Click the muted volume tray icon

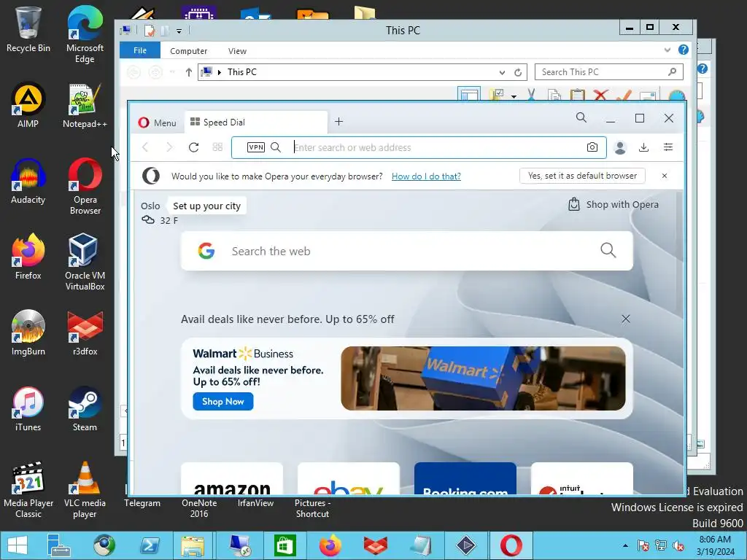pyautogui.click(x=678, y=545)
